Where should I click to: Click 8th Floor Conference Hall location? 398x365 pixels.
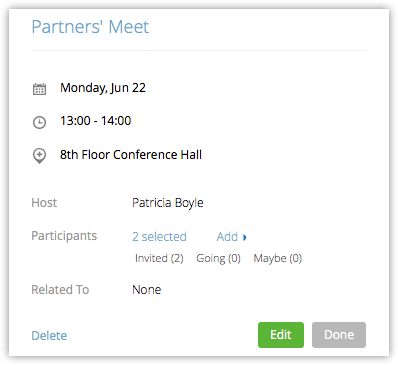(131, 155)
